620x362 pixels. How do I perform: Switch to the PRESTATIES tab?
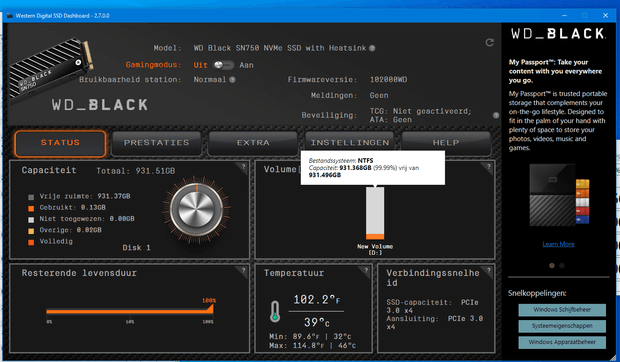point(157,143)
